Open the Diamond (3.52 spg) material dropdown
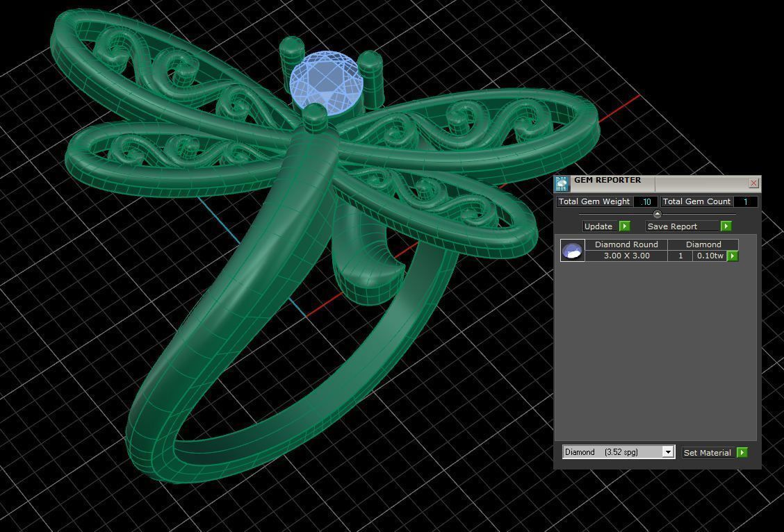784x532 pixels. (x=619, y=452)
